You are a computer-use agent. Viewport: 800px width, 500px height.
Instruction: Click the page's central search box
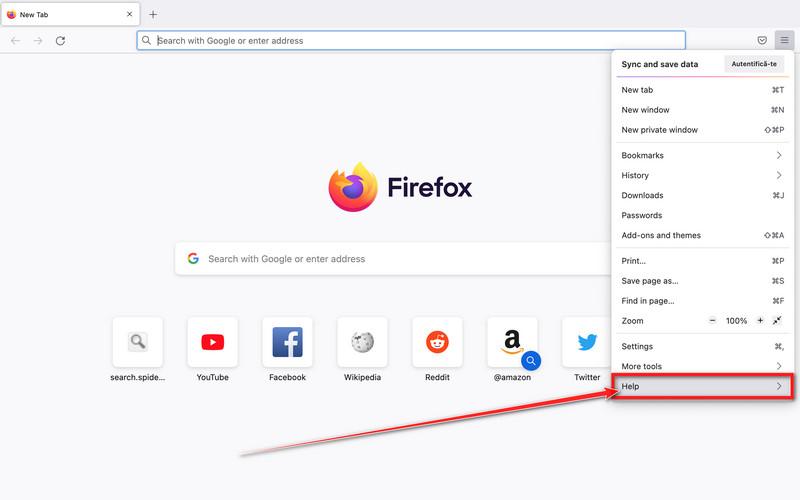click(394, 259)
